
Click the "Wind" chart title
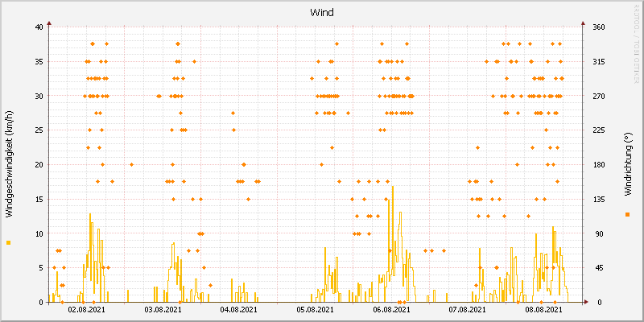(x=322, y=12)
